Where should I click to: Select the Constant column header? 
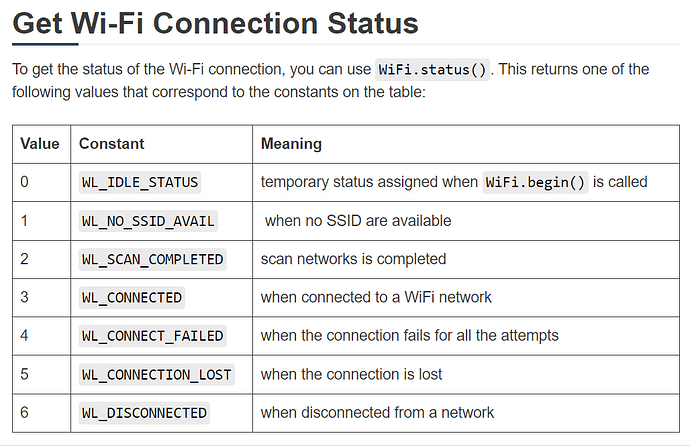tap(112, 144)
